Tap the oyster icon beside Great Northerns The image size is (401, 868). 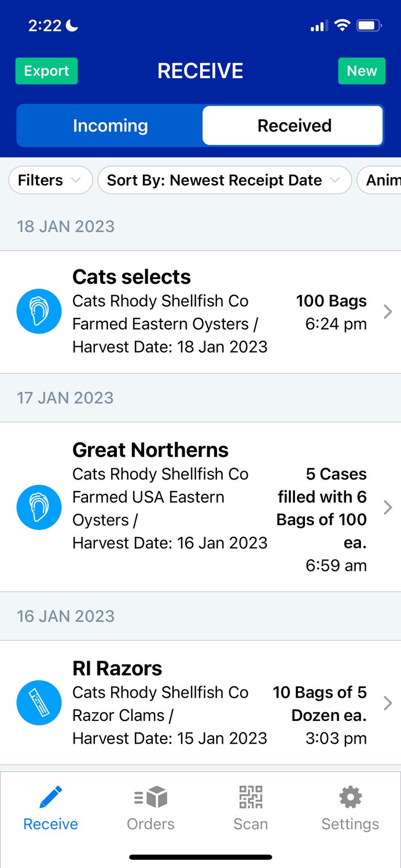pyautogui.click(x=39, y=507)
